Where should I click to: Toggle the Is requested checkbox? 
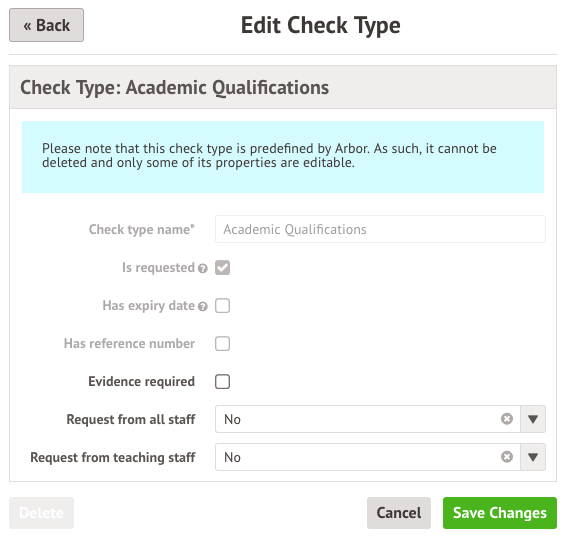point(222,268)
